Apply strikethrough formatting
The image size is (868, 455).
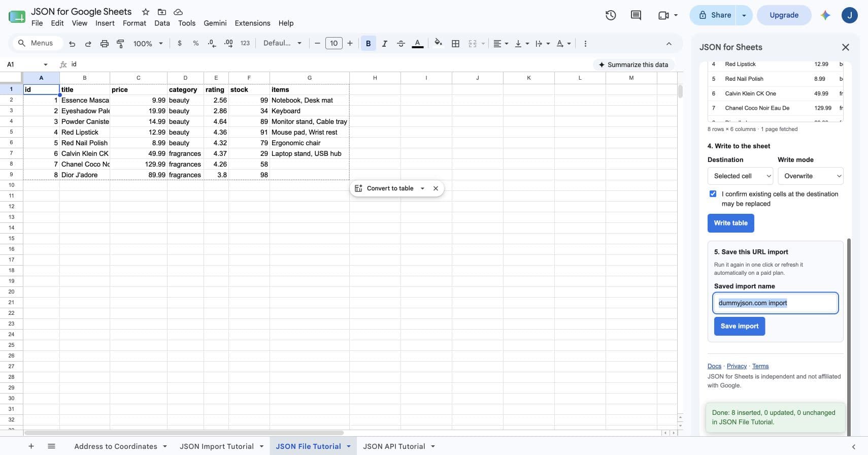pyautogui.click(x=400, y=44)
